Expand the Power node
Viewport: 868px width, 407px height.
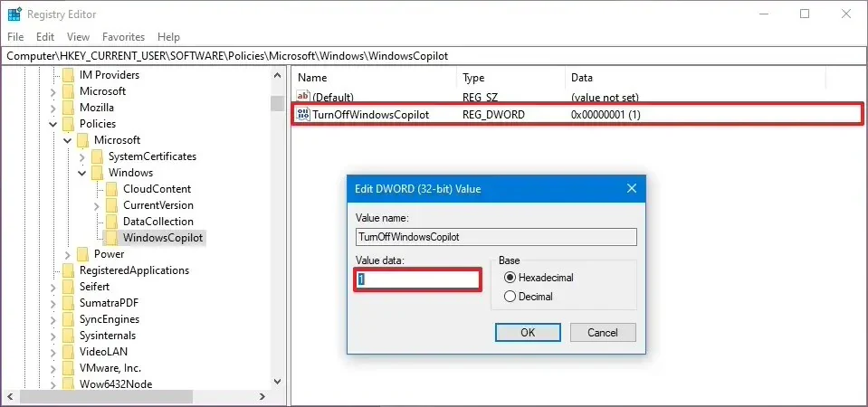68,254
